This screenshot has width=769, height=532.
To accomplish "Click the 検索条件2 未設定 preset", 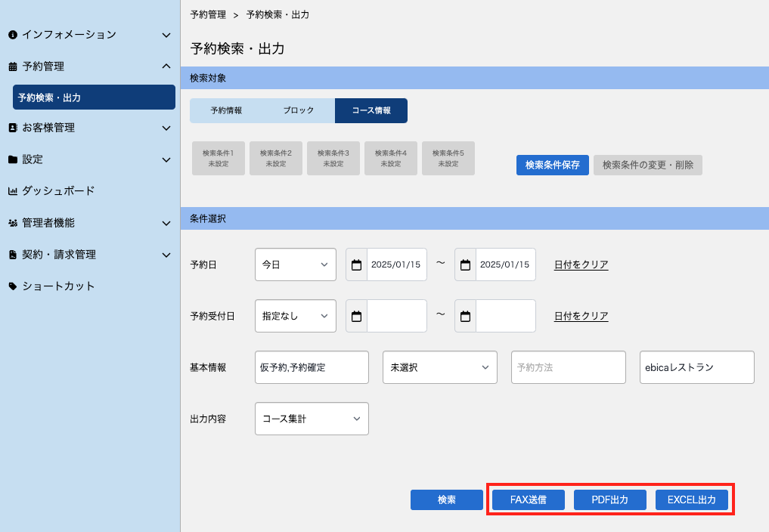I will click(276, 159).
